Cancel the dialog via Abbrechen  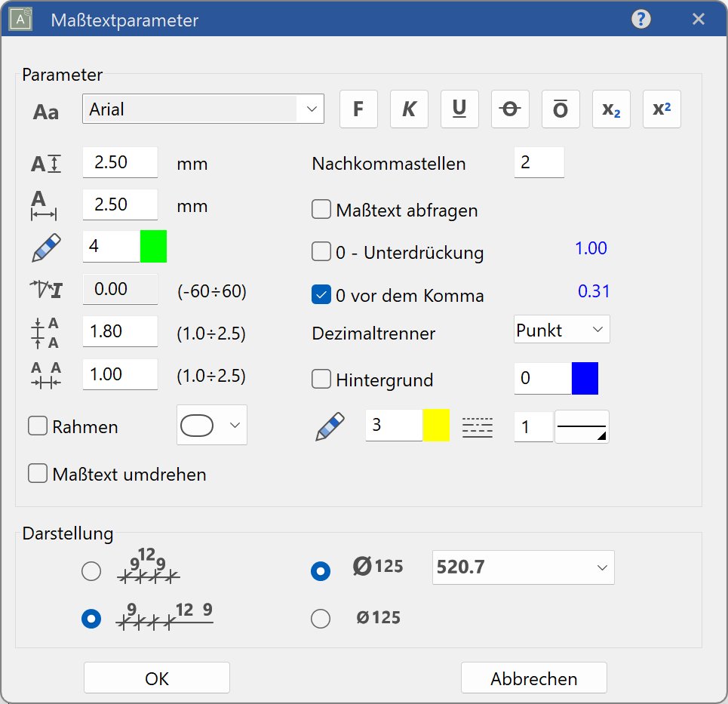click(533, 677)
